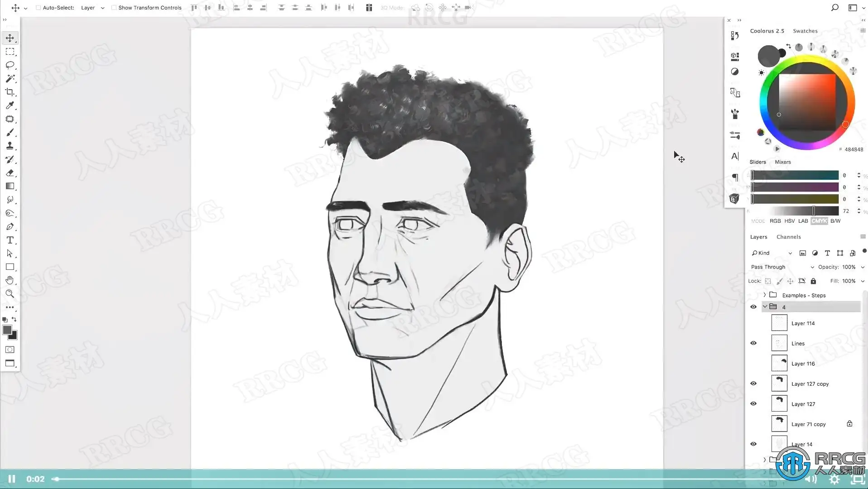
Task: Click the foreground color swatch
Action: pos(7,330)
